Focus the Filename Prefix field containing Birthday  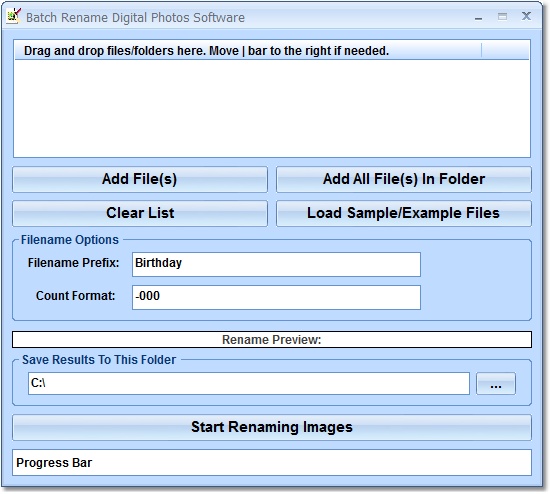[276, 264]
